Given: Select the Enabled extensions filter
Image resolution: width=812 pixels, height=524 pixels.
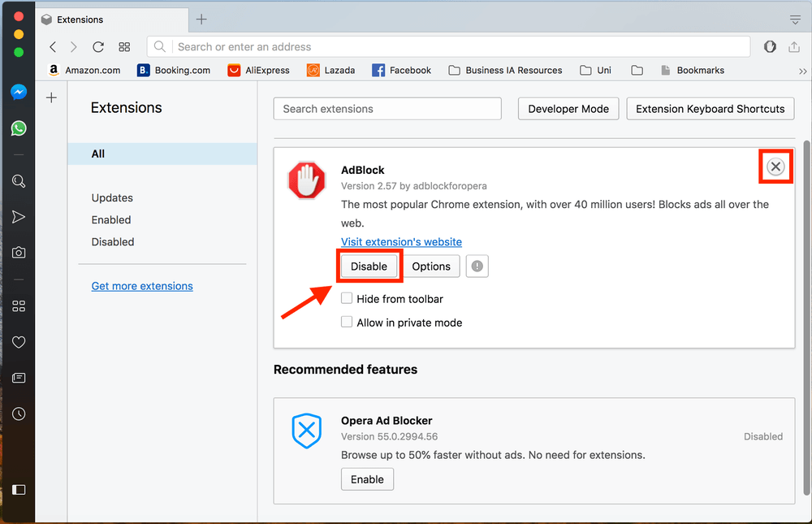Looking at the screenshot, I should point(111,220).
